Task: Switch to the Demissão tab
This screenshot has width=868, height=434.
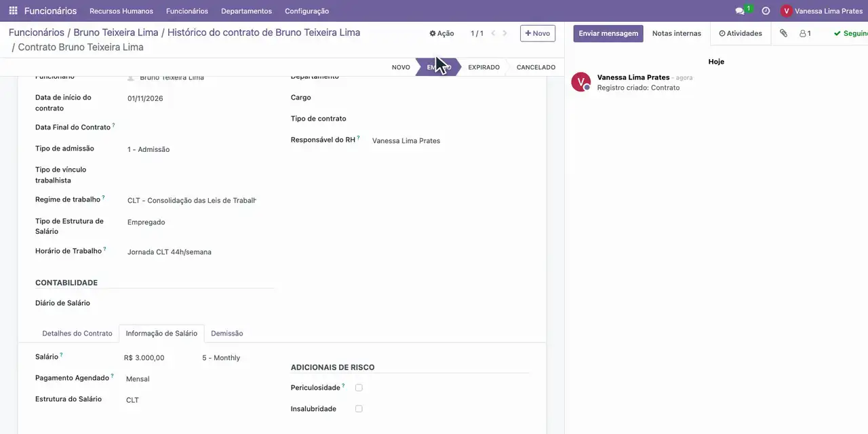Action: pos(226,334)
